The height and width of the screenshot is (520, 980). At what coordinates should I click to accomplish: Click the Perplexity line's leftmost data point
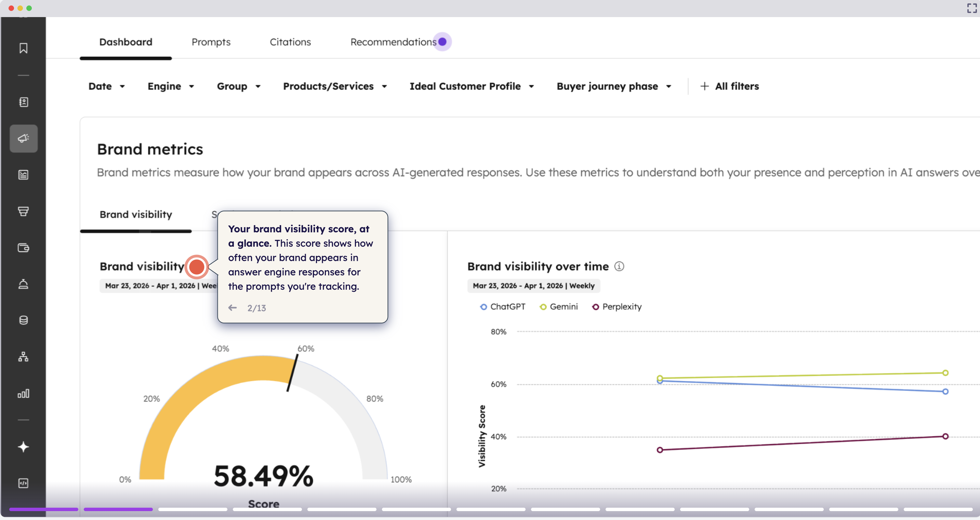(660, 450)
